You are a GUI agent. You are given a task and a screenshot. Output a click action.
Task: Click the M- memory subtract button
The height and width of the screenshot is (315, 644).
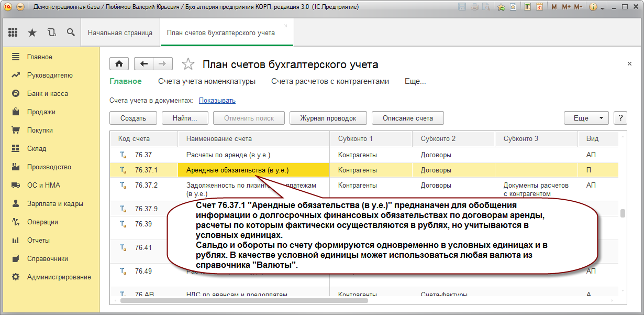click(x=578, y=7)
